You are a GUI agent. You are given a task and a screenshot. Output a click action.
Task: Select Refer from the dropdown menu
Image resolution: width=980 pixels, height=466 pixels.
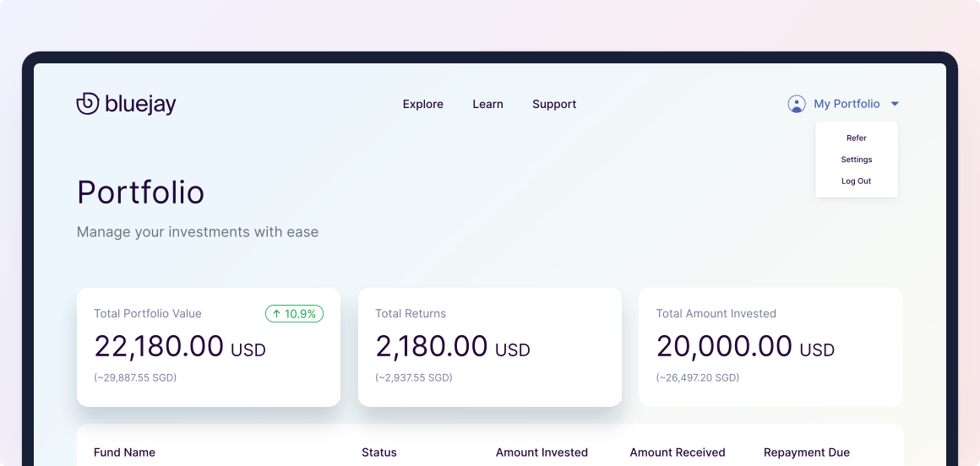pos(857,138)
